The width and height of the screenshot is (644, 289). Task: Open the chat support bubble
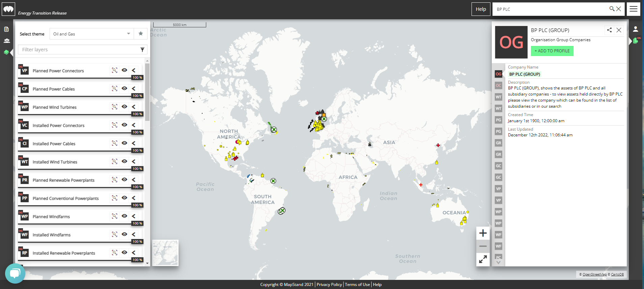(x=15, y=273)
